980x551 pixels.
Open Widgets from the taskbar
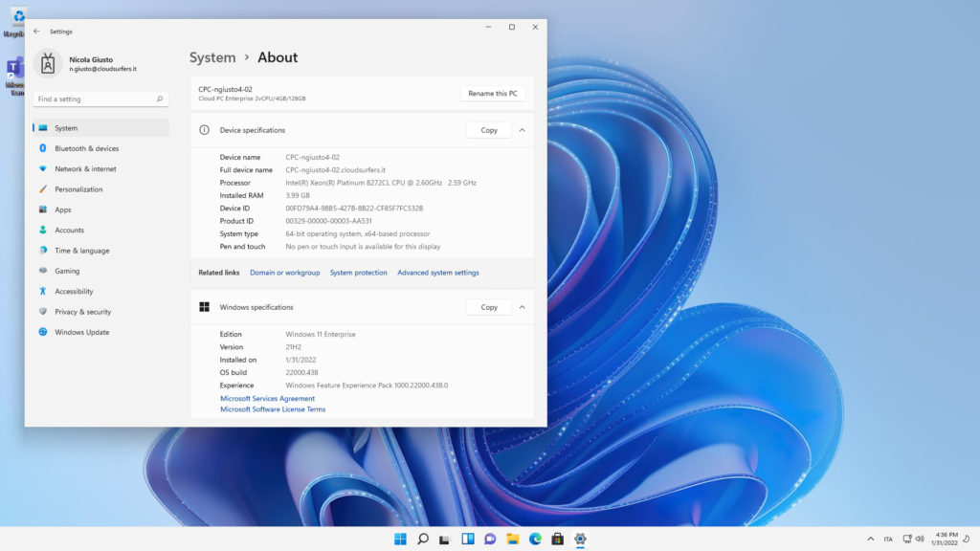(x=467, y=539)
